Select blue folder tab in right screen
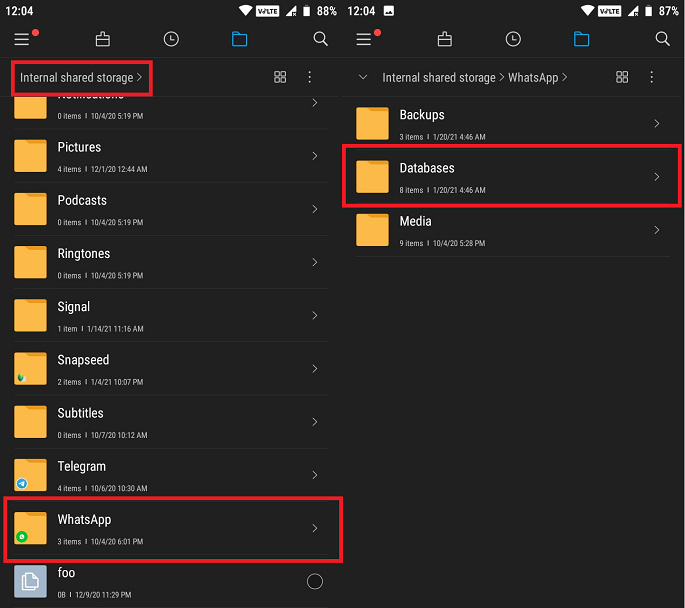Screen dimensions: 685x608 pos(581,39)
